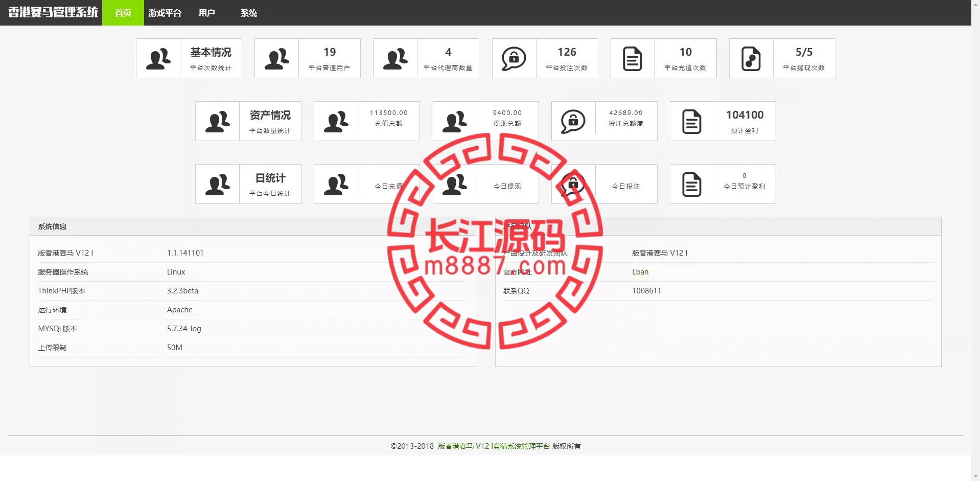980x481 pixels.
Task: Click the users icon beside 今日充值
Action: click(336, 185)
